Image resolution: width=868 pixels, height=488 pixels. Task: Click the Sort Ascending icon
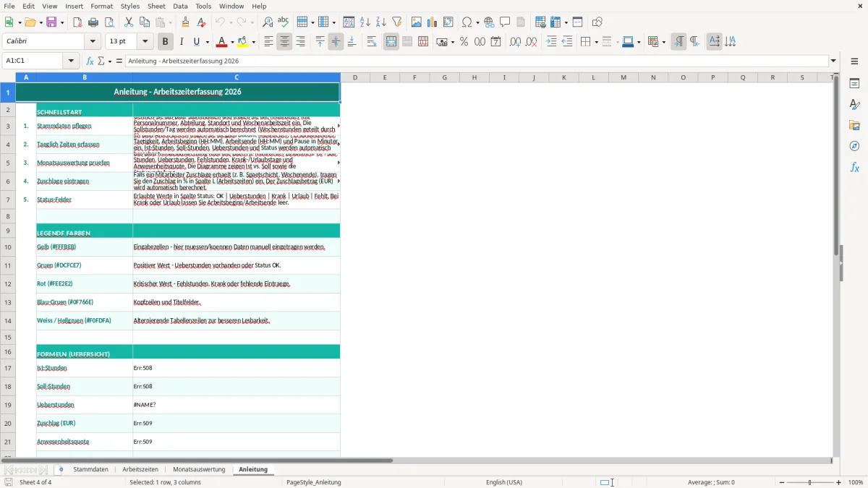point(365,22)
